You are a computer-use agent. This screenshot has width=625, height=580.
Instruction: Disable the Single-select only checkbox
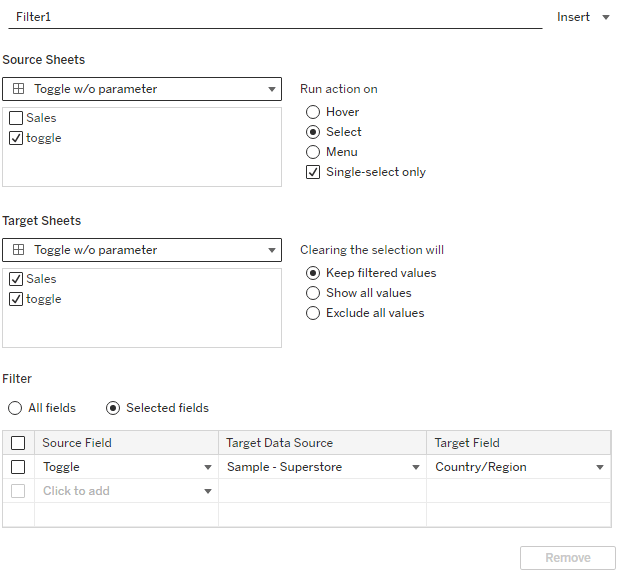[313, 172]
